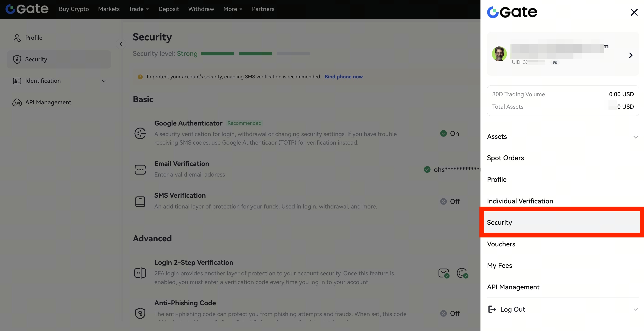
Task: Click the Google Authenticator icon
Action: click(x=140, y=133)
